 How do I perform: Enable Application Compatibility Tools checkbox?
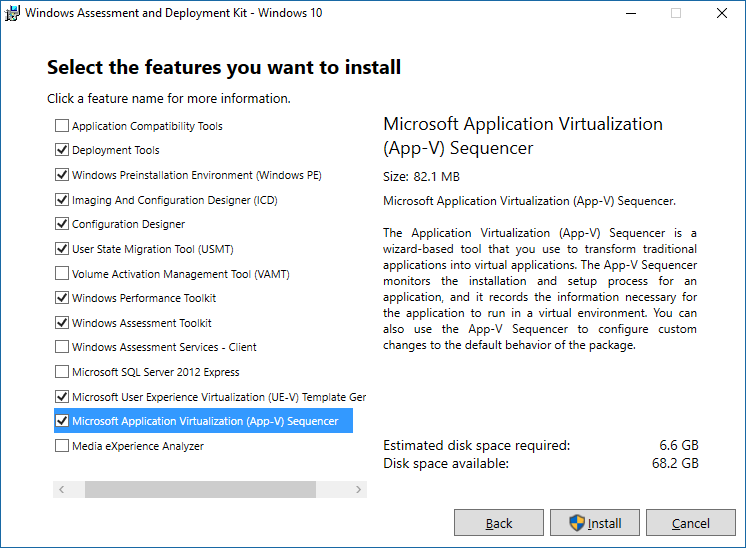pyautogui.click(x=62, y=126)
